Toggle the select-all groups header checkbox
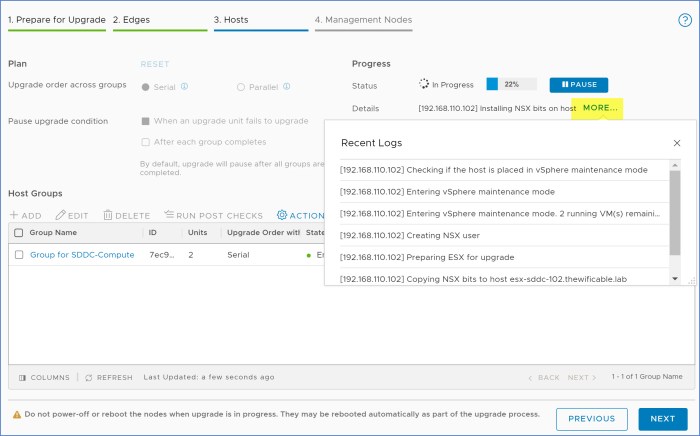 pos(18,232)
